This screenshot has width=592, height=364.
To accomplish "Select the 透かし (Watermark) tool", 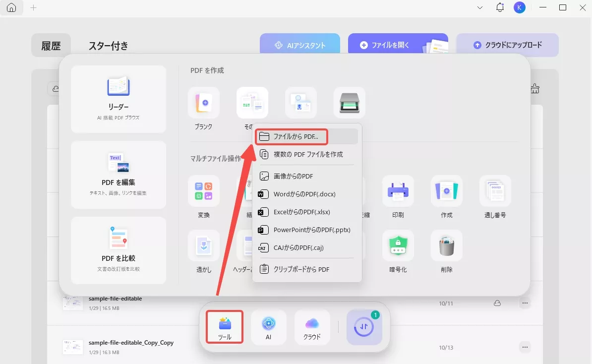I will [x=203, y=246].
